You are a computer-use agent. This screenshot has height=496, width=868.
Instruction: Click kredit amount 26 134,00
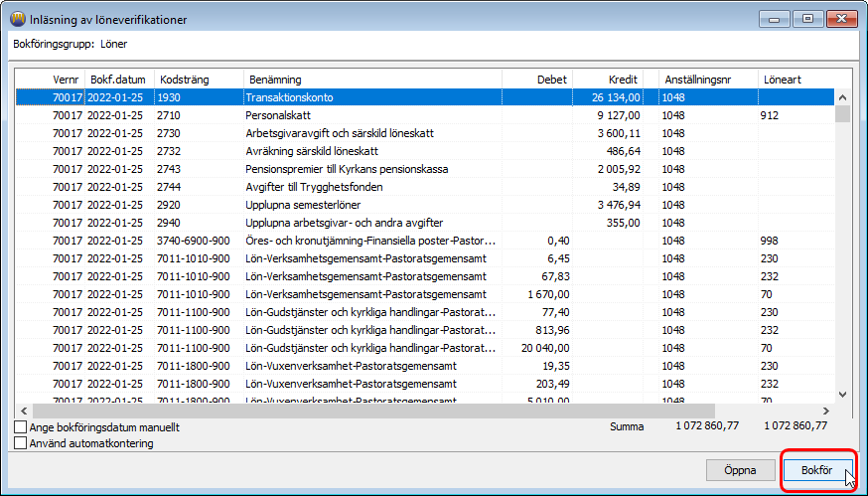616,97
